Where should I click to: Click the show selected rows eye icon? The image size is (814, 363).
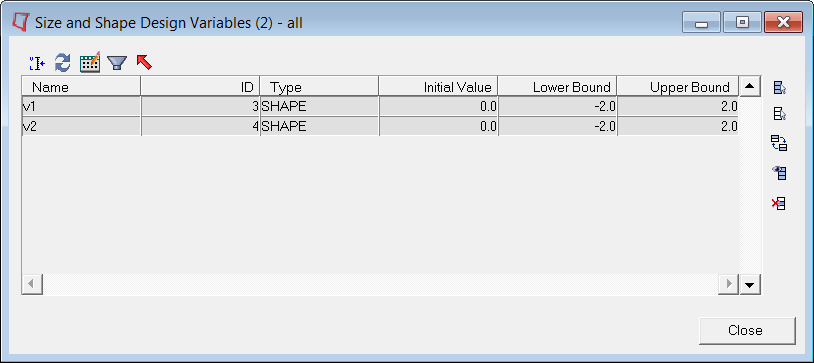pyautogui.click(x=779, y=173)
